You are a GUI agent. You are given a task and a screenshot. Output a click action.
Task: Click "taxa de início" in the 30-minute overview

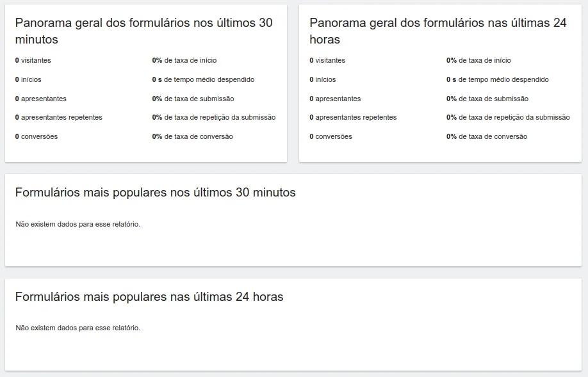coord(190,60)
